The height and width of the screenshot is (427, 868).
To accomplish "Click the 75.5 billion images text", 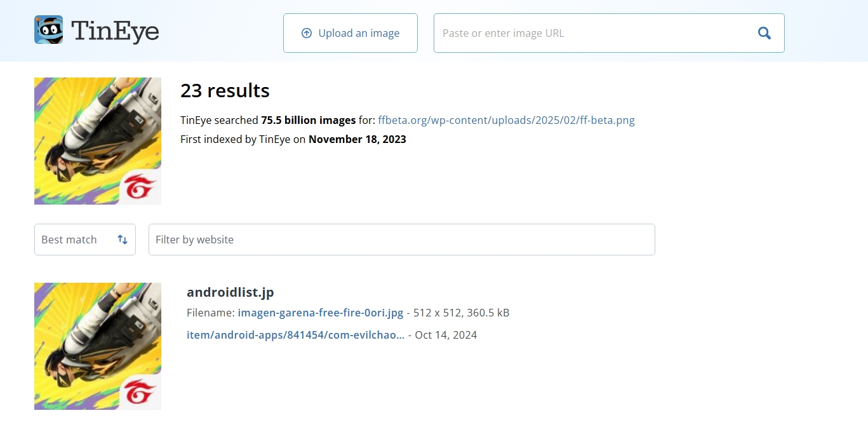I will pyautogui.click(x=308, y=120).
